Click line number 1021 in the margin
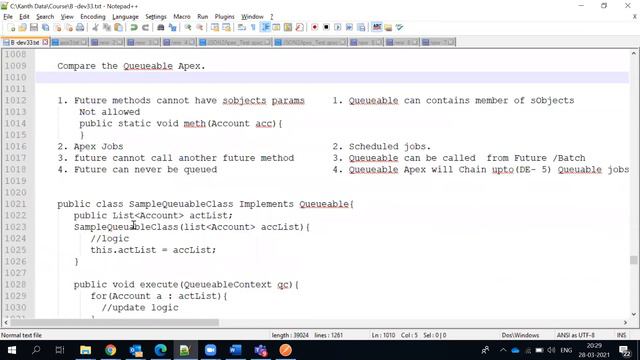640x360 pixels. pos(16,204)
